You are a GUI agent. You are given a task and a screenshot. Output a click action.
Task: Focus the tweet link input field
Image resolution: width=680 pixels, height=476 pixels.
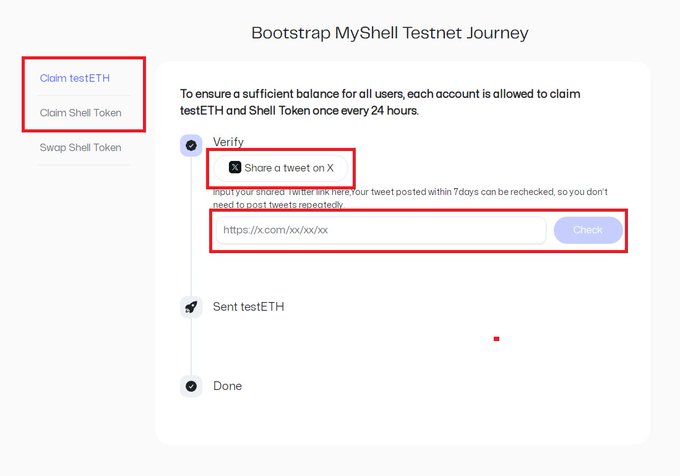(381, 230)
